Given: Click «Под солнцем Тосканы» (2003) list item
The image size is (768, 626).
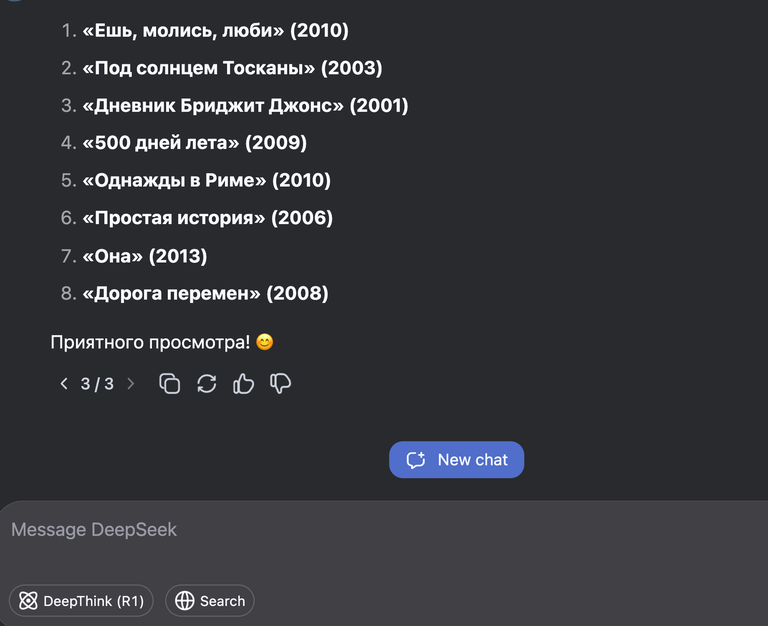Looking at the screenshot, I should [232, 68].
